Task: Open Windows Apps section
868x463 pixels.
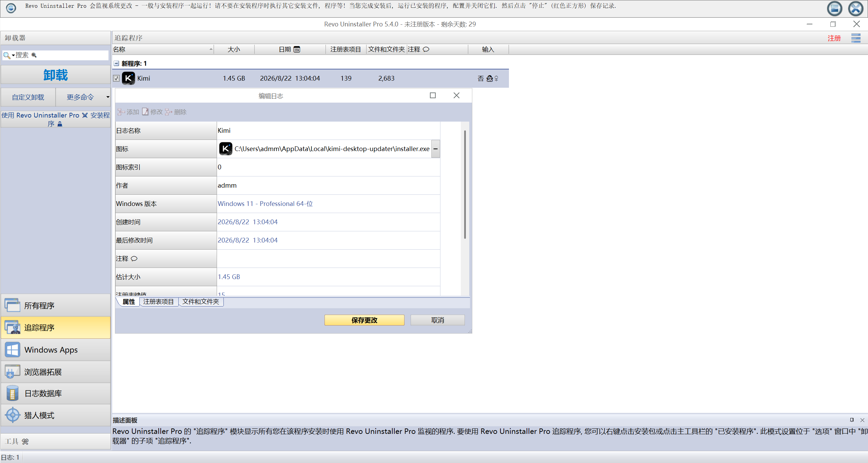Action: point(56,350)
